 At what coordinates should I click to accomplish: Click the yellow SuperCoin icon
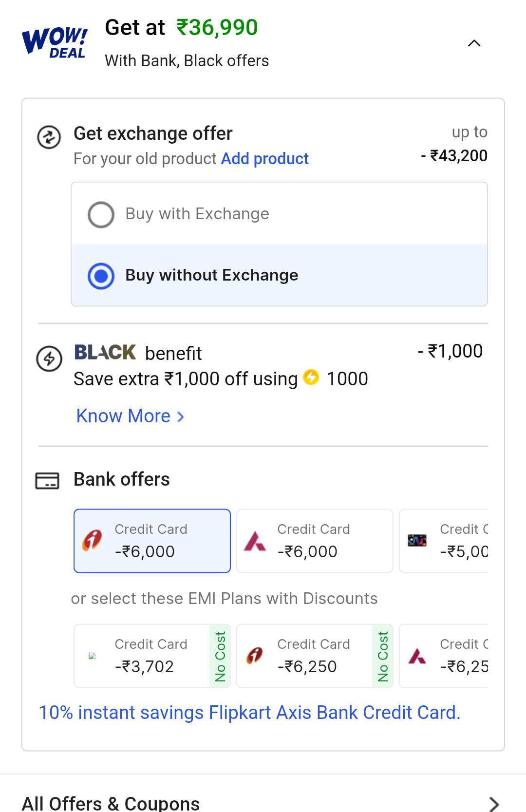point(311,378)
